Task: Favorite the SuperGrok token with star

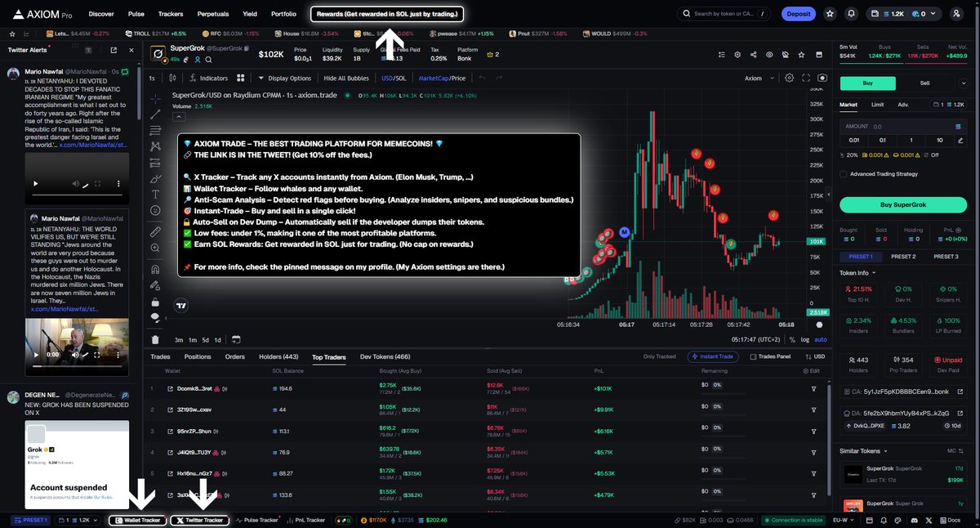Action: [x=803, y=55]
